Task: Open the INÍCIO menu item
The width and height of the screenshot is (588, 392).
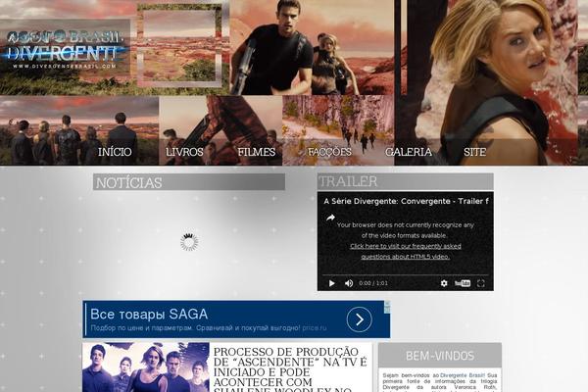Action: tap(115, 152)
